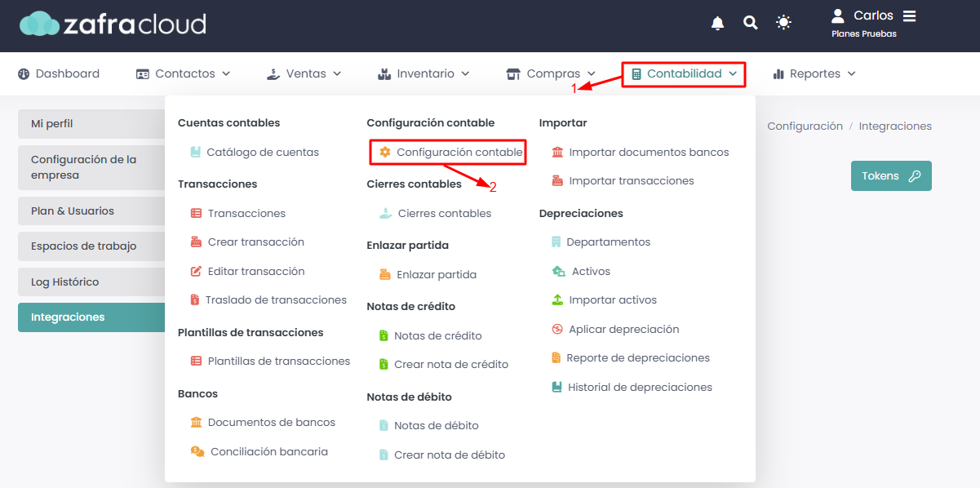
Task: Open the notifications bell icon
Action: point(718,23)
